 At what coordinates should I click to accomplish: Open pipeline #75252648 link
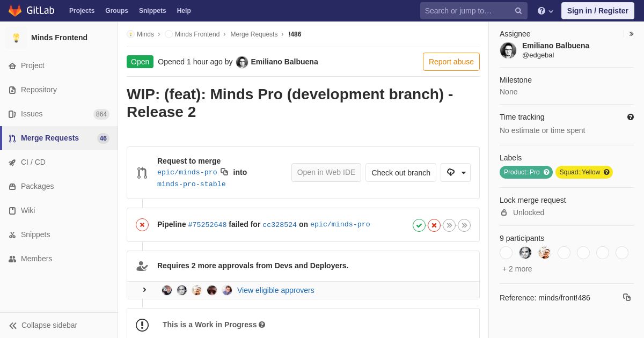tap(207, 225)
